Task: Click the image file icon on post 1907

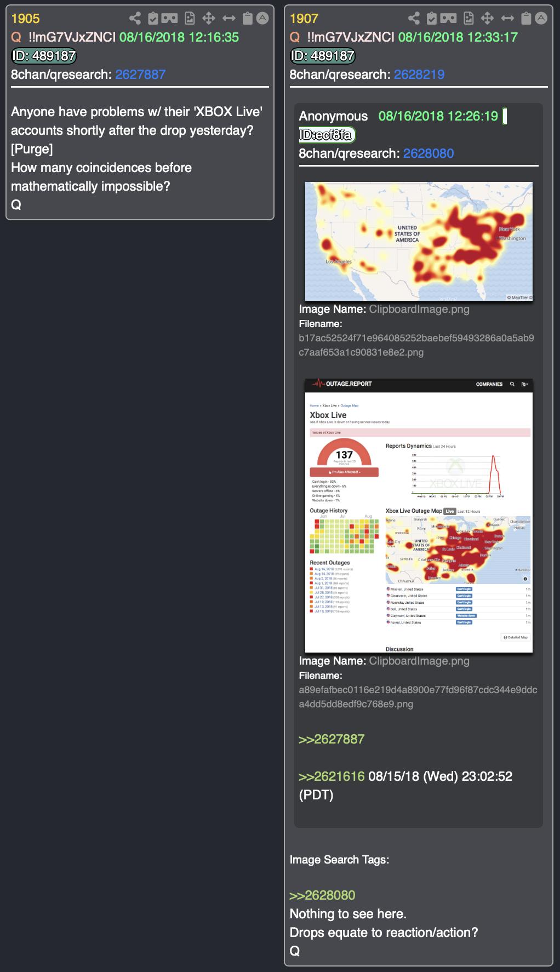Action: tap(468, 19)
